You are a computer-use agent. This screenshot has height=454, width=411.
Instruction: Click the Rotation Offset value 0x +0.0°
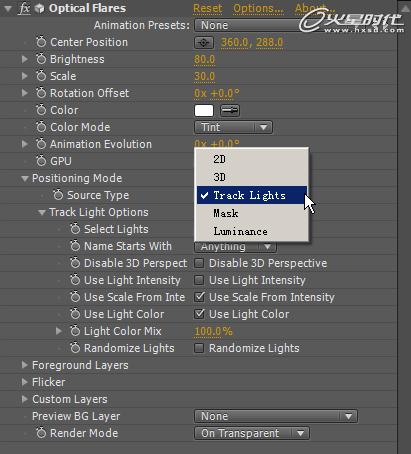[x=217, y=93]
